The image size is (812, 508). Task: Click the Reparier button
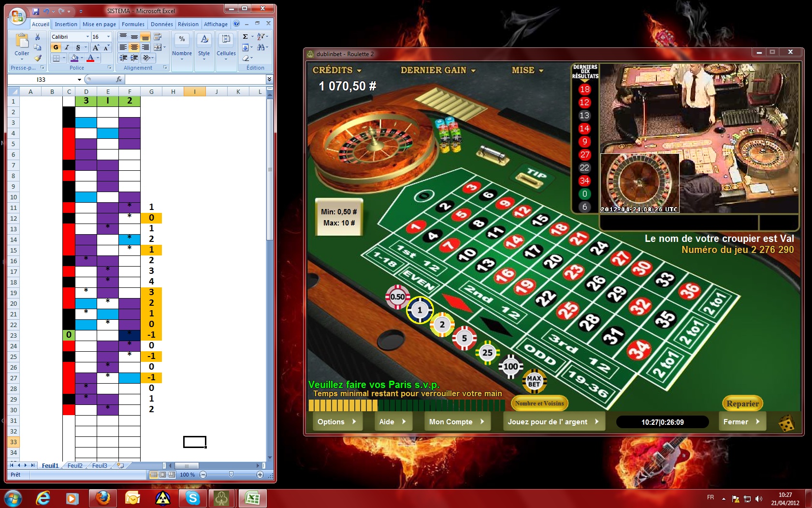[742, 403]
